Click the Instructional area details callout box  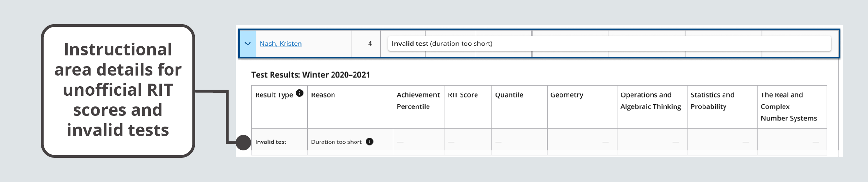click(118, 90)
